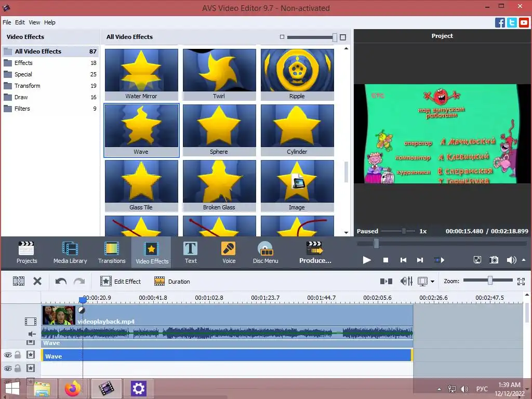Open preview in full screen
This screenshot has height=399, width=532.
477,260
